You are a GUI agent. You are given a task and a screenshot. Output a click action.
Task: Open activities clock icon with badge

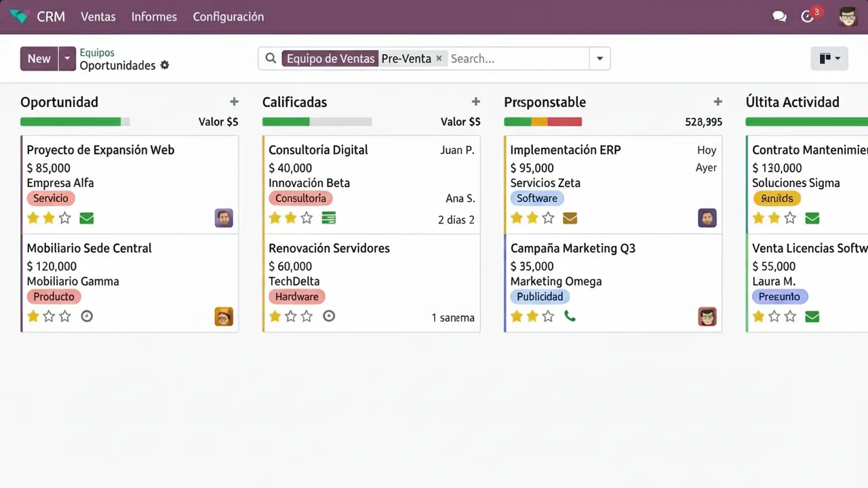807,17
